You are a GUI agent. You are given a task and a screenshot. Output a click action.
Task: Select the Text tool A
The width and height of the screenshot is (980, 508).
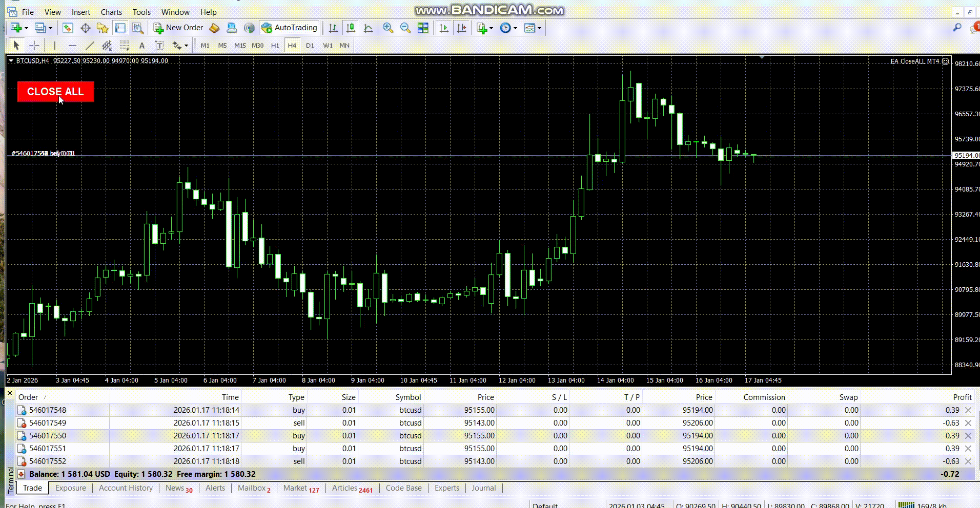coord(142,46)
